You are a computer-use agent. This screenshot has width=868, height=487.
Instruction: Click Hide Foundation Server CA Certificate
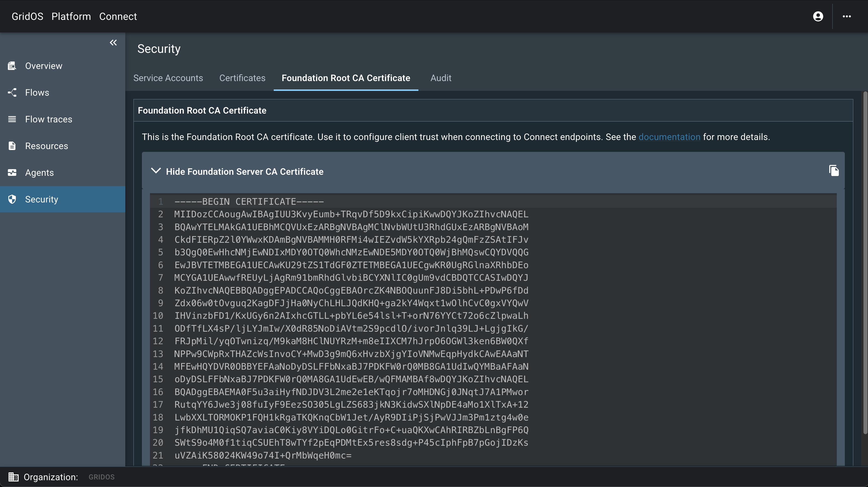[245, 171]
